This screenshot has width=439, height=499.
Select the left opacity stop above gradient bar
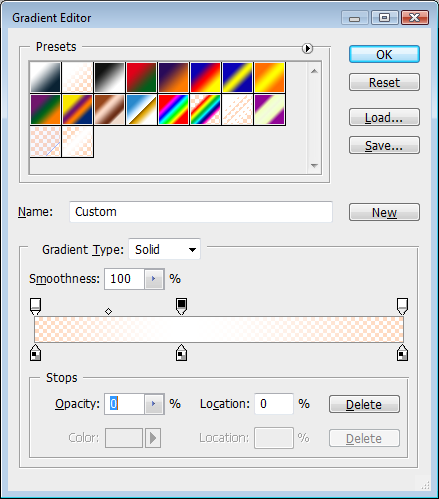(36, 306)
